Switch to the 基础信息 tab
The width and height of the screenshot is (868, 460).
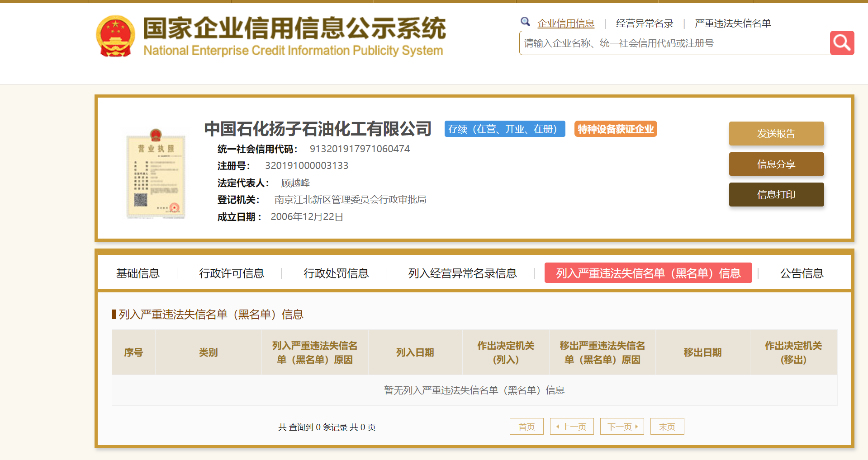[x=138, y=273]
